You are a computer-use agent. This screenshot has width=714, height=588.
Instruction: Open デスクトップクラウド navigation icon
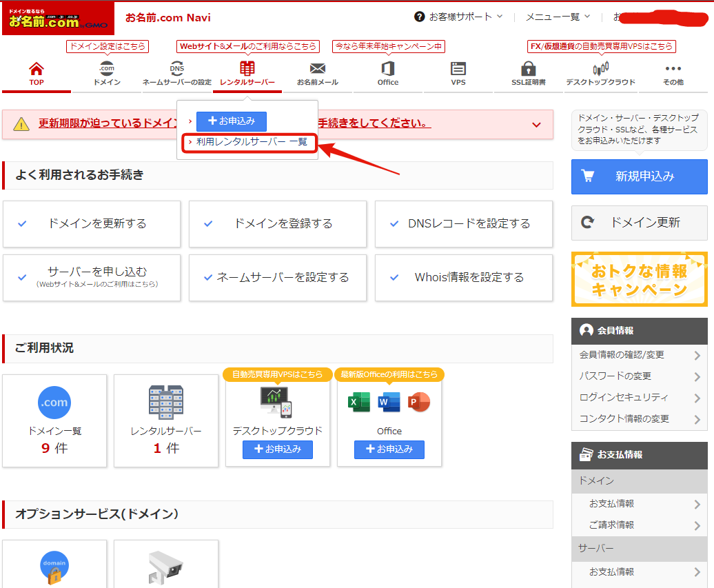[x=600, y=69]
